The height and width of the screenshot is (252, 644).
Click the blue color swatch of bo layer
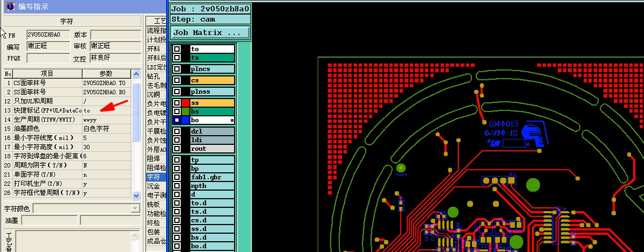tap(185, 120)
